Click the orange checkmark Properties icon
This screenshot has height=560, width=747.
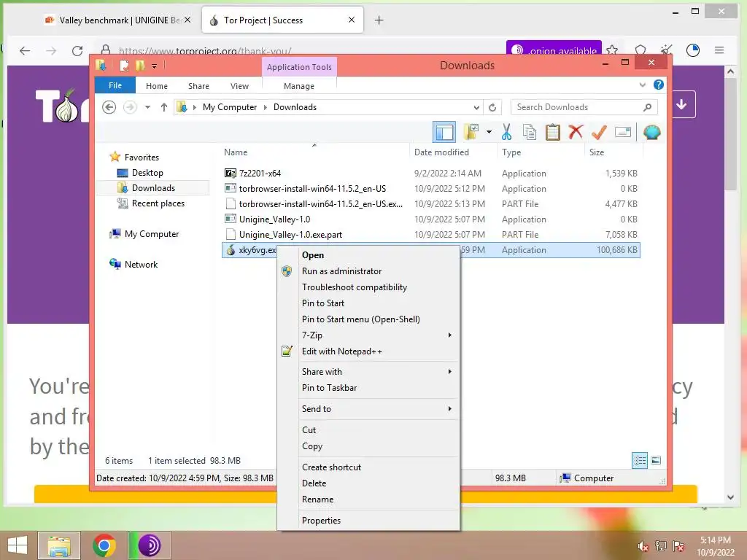click(599, 133)
